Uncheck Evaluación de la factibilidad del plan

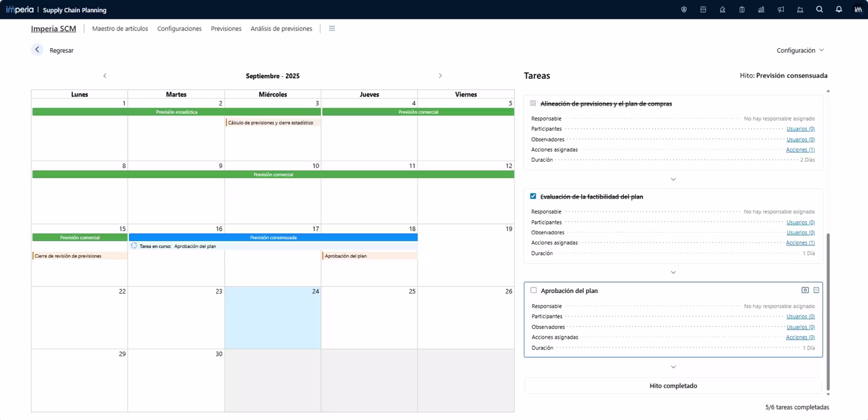[533, 197]
